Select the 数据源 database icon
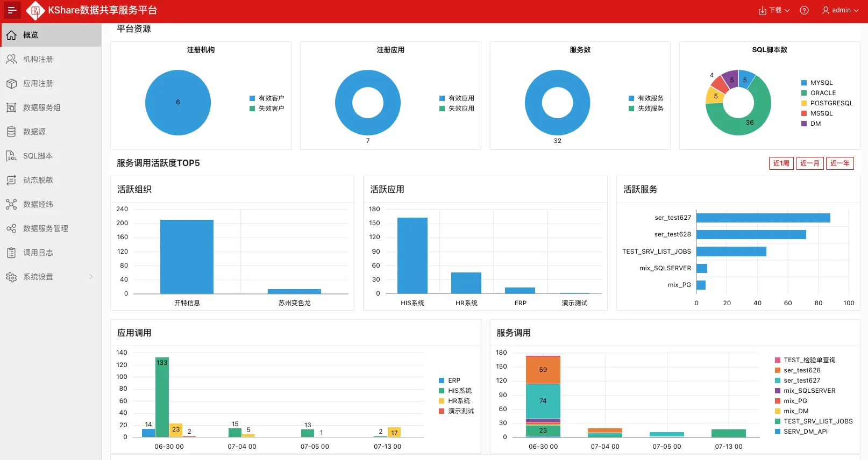Viewport: 868px width, 460px height. click(11, 132)
